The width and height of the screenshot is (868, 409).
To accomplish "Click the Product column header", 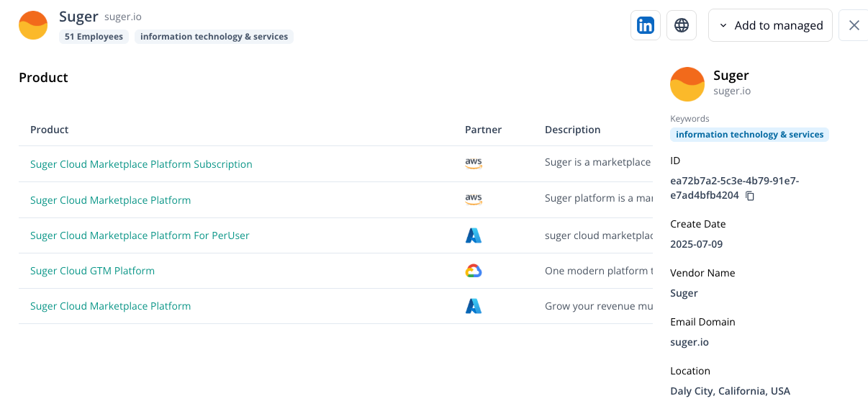I will point(50,130).
